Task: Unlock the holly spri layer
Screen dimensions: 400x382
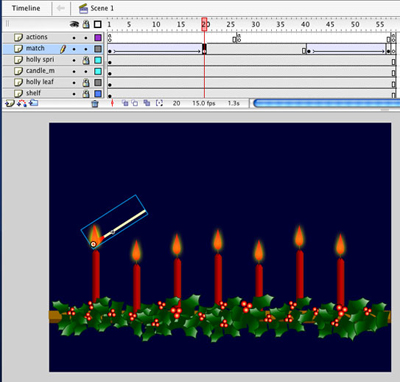Action: 86,60
